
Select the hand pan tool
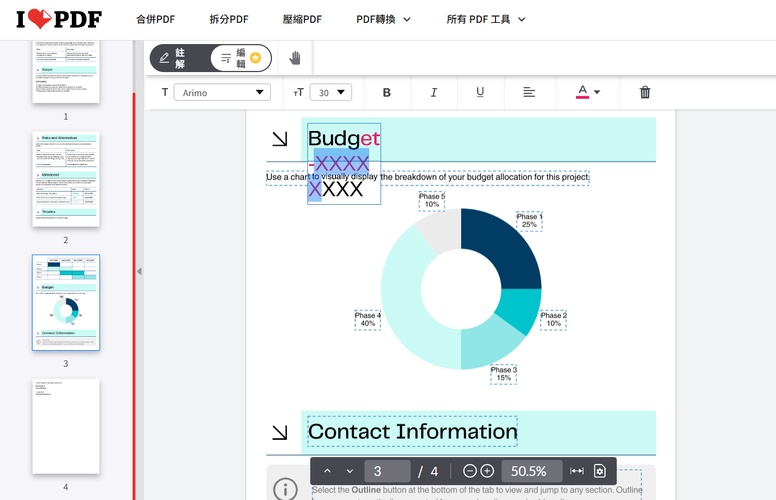[x=295, y=58]
